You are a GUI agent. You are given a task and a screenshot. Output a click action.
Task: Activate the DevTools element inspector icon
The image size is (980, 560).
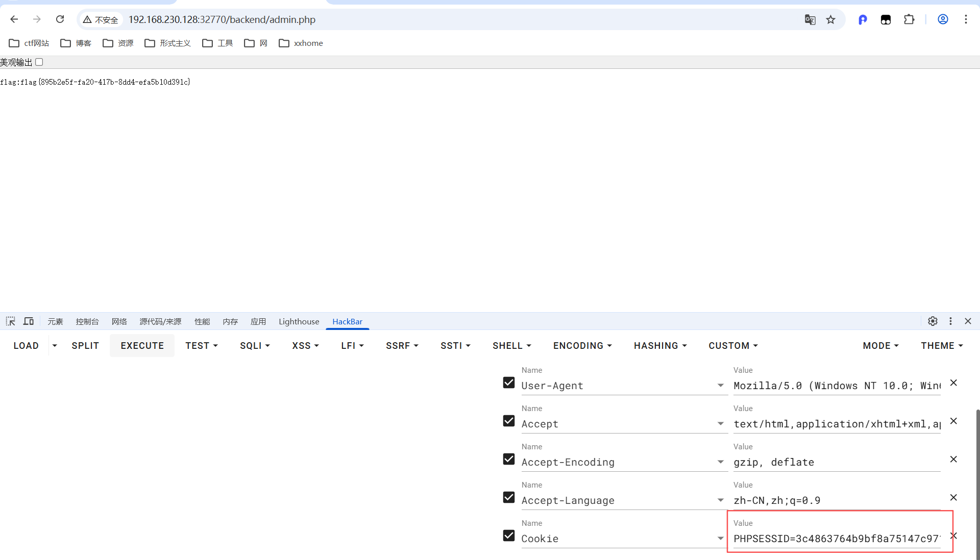pos(11,321)
